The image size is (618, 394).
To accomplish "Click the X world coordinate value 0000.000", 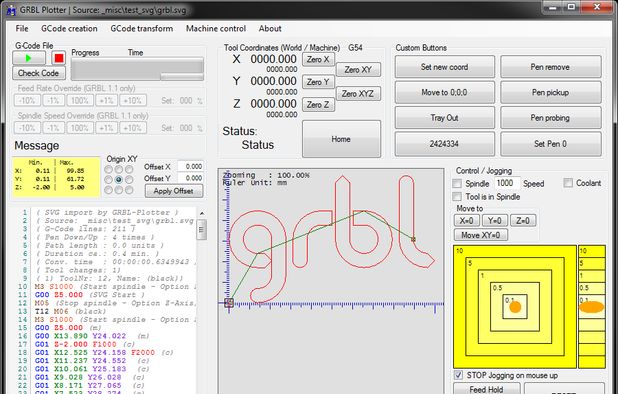I will pos(274,59).
